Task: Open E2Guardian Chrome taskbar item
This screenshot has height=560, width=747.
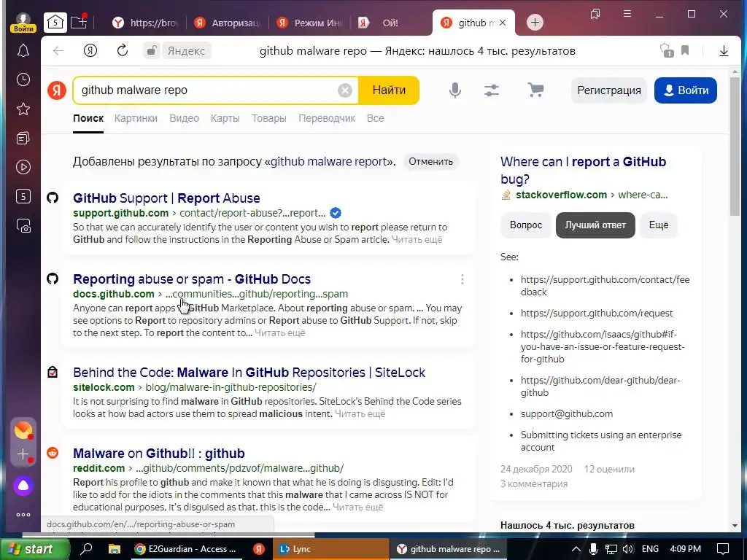Action: pyautogui.click(x=186, y=549)
